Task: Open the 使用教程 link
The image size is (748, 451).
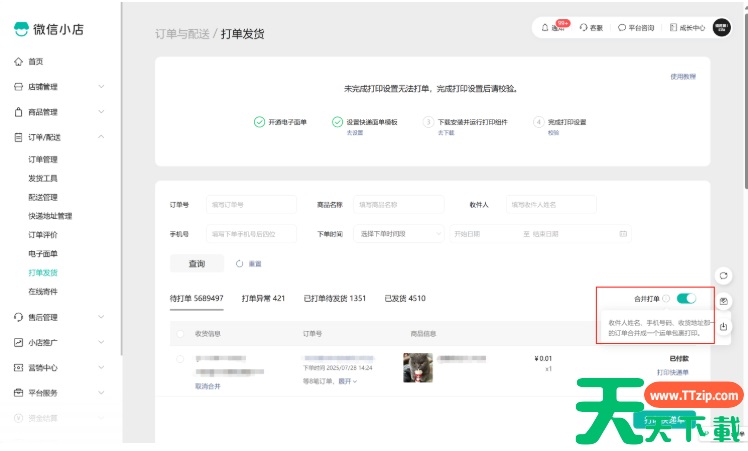Action: [683, 76]
